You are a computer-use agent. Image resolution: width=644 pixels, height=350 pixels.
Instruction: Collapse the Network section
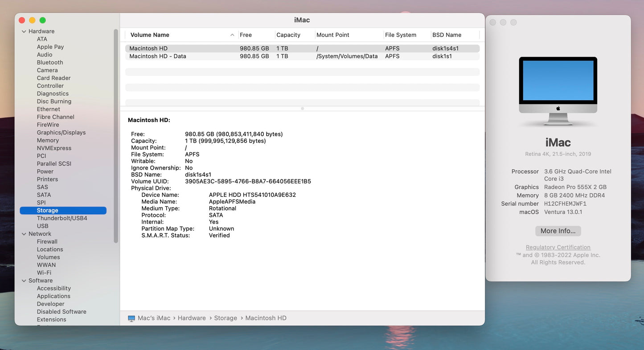click(24, 233)
